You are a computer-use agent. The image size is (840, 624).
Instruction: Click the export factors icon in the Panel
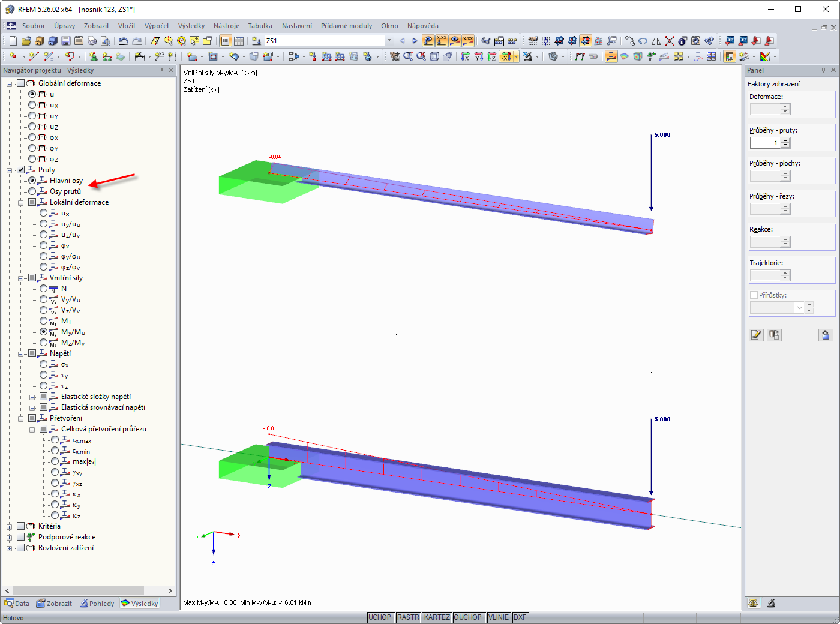point(774,335)
